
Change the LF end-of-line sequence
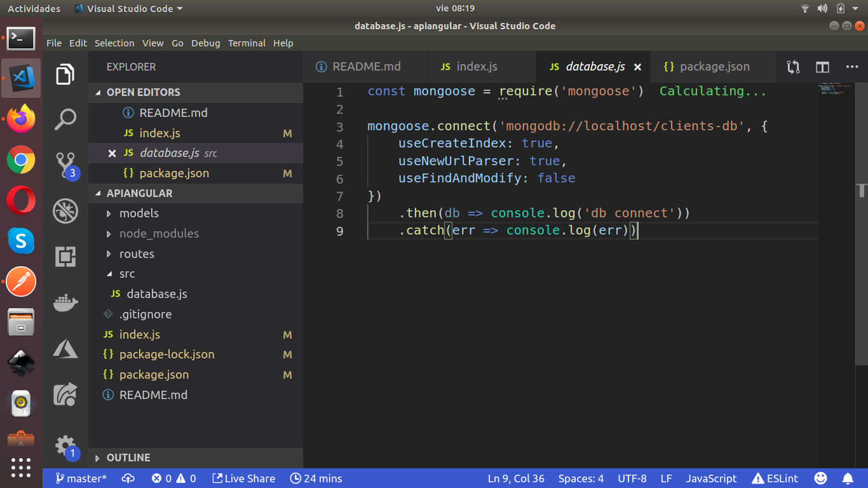666,478
